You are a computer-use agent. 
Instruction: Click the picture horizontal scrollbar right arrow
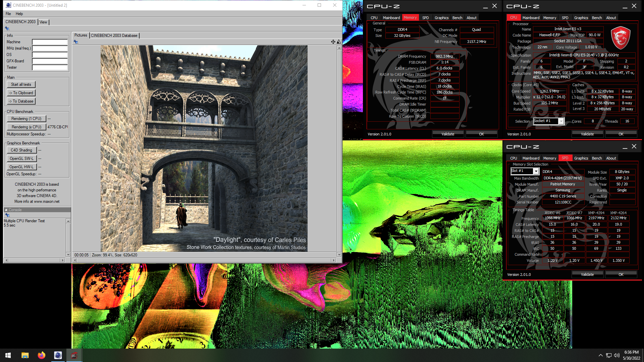[333, 260]
